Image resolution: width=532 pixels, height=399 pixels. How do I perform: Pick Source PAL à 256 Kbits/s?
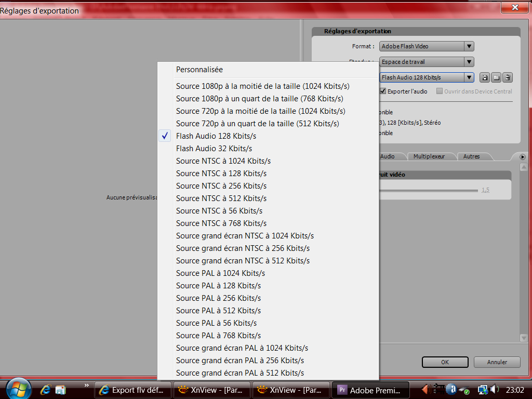[268, 298]
